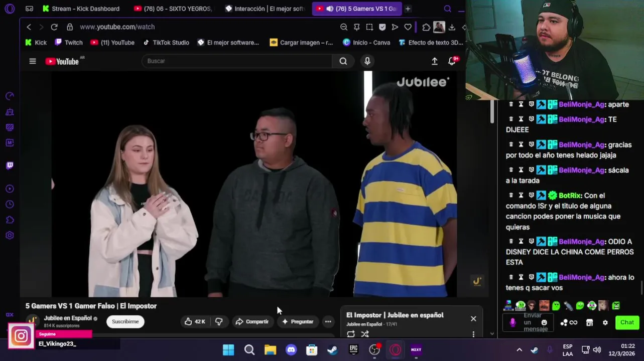Image resolution: width=644 pixels, height=361 pixels.
Task: Open YouTube notifications bell
Action: [452, 61]
